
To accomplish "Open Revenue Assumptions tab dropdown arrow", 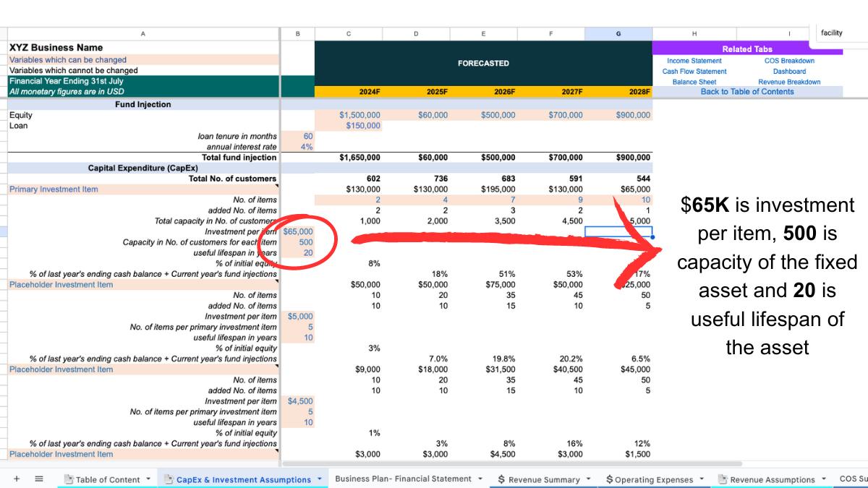I will click(825, 479).
